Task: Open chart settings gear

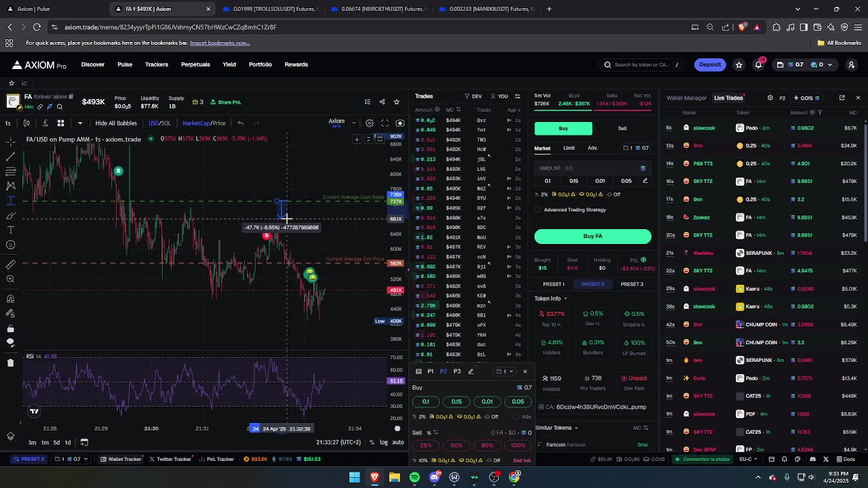Action: pyautogui.click(x=370, y=123)
